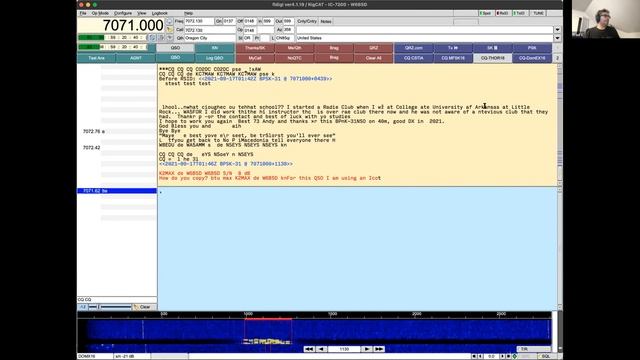Viewport: 640px width, 360px height.
Task: Click the Tx macro button
Action: 453,48
